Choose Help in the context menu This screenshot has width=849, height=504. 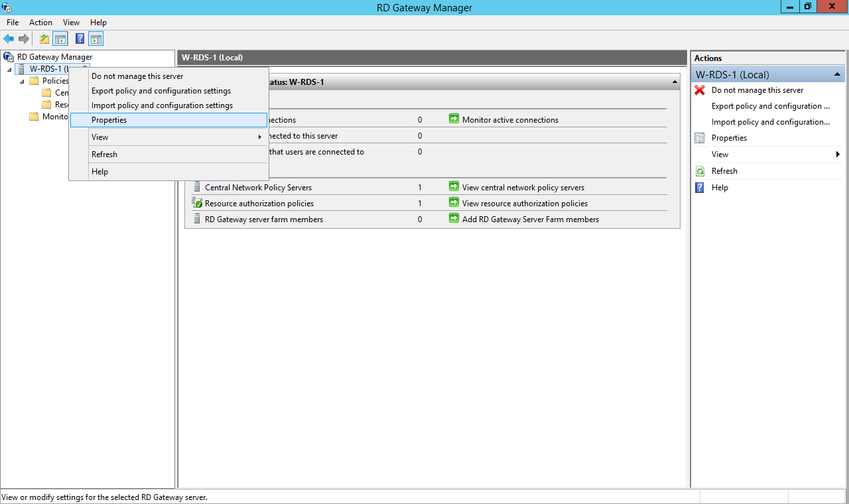coord(168,172)
